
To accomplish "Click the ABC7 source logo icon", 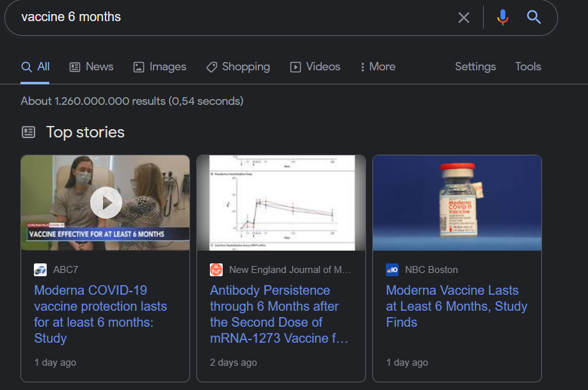I will (x=40, y=270).
